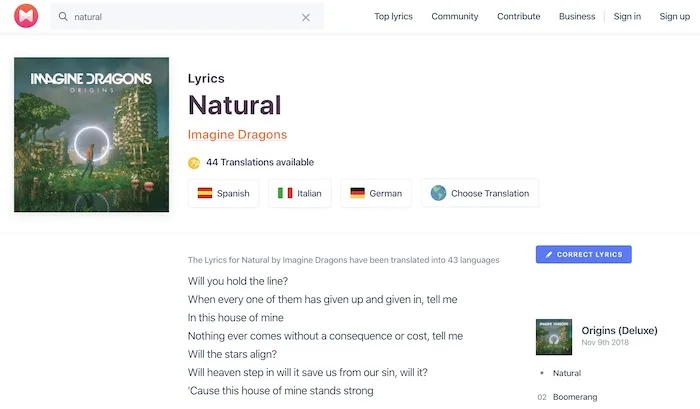Open the Origins album cover image
Viewport: 700px width, 409px height.
(92, 134)
